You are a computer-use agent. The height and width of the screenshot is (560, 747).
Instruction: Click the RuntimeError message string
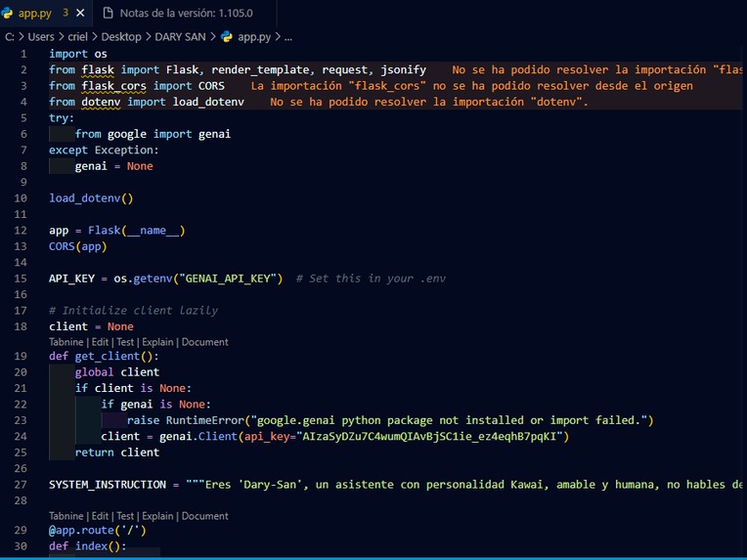pos(449,420)
